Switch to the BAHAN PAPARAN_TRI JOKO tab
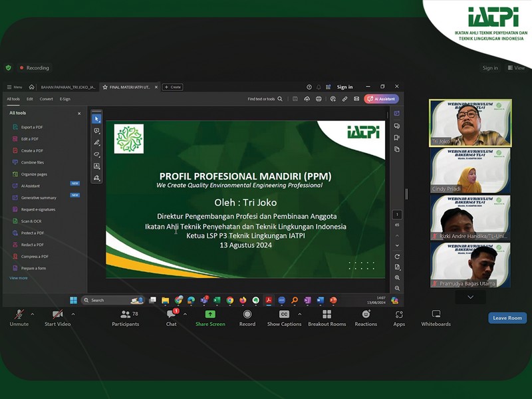Viewport: 532px width, 399px height. click(x=68, y=87)
